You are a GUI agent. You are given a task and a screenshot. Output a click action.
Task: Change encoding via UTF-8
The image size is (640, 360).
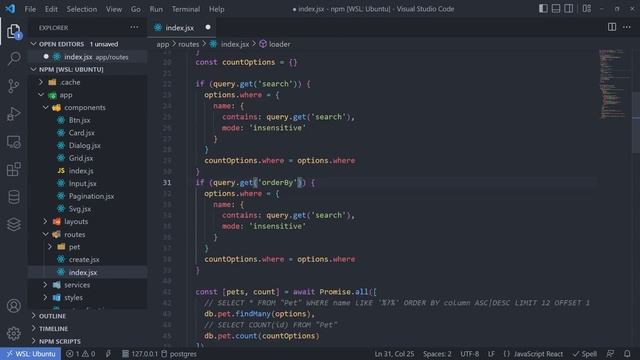(469, 354)
